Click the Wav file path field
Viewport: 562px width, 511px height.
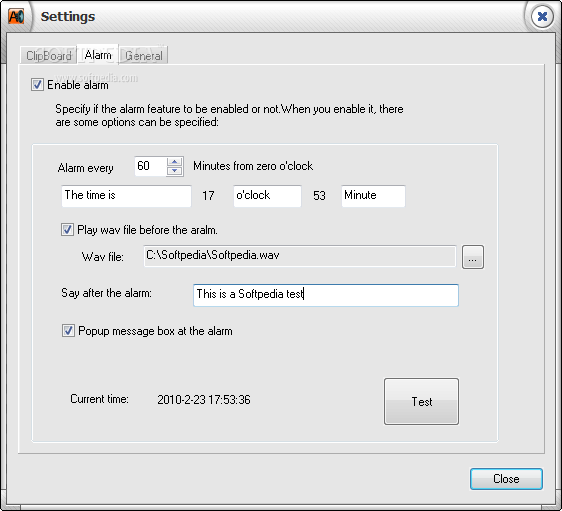click(300, 256)
